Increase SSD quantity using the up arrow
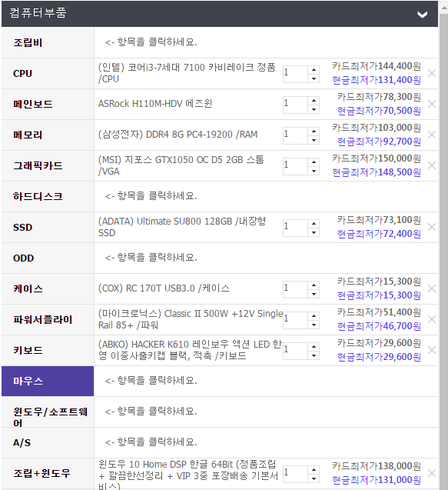The image size is (448, 490). [x=314, y=224]
